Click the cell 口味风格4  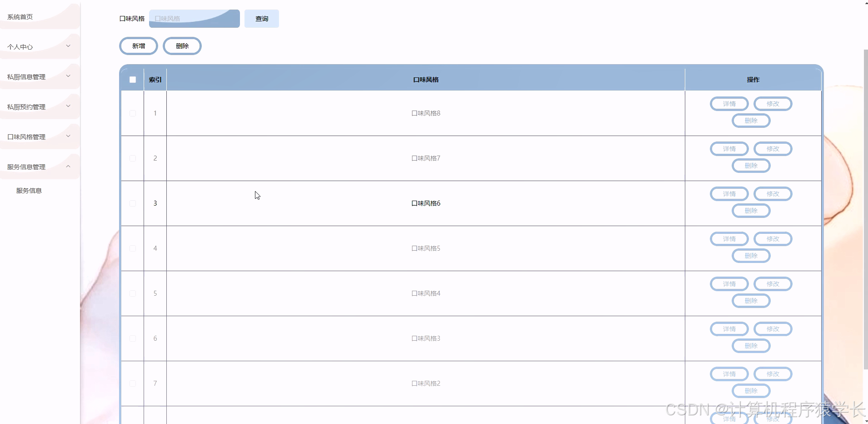(x=426, y=293)
